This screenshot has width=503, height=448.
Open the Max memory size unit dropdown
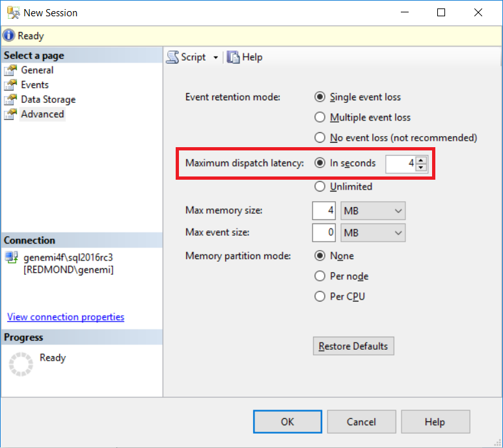tap(373, 210)
